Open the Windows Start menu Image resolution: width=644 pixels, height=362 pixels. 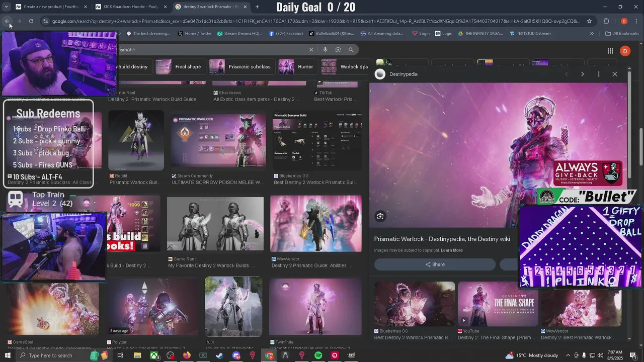tap(8, 355)
